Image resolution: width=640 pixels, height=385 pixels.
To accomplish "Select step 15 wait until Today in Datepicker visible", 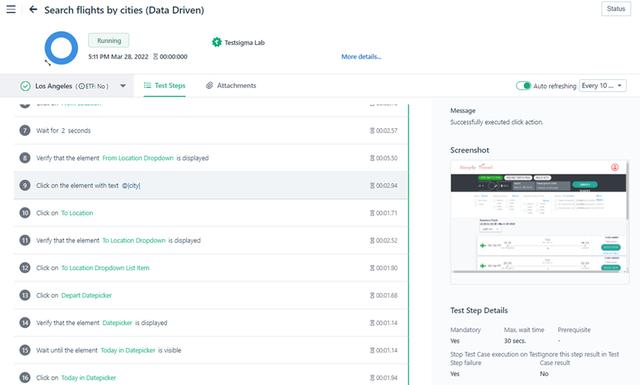I will 211,350.
